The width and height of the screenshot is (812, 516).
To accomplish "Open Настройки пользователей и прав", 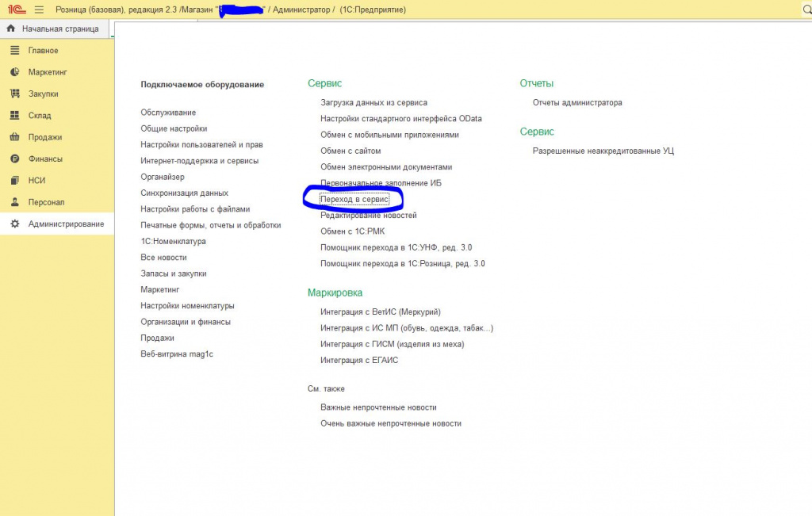I will tap(201, 144).
